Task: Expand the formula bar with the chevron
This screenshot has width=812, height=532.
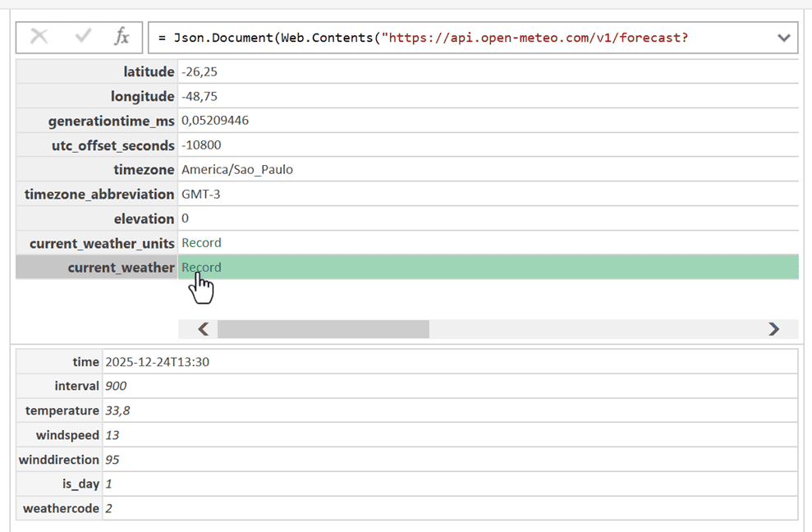Action: 783,38
